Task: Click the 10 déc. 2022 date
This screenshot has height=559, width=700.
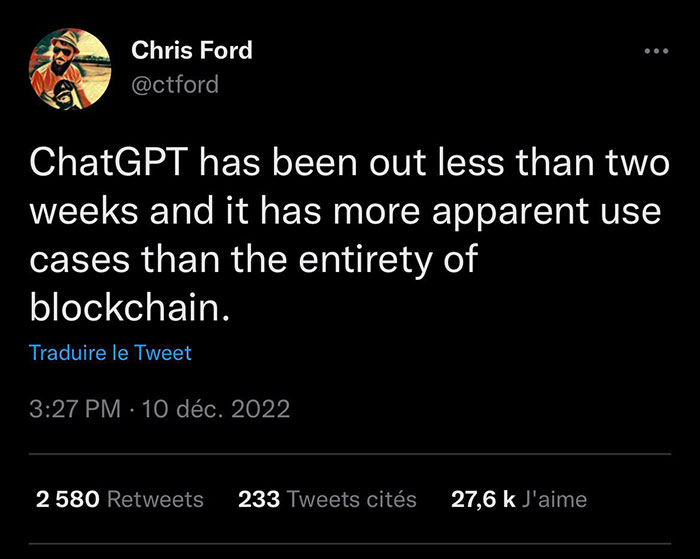Action: (217, 409)
